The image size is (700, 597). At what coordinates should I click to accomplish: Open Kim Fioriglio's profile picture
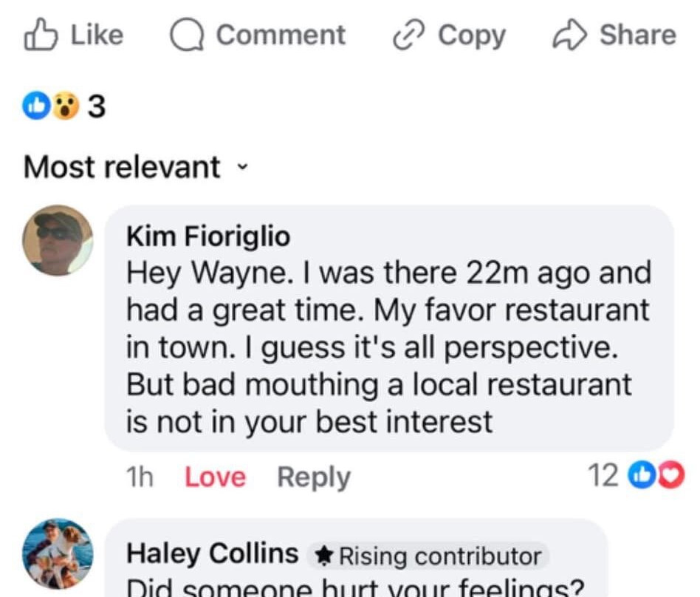[x=58, y=241]
